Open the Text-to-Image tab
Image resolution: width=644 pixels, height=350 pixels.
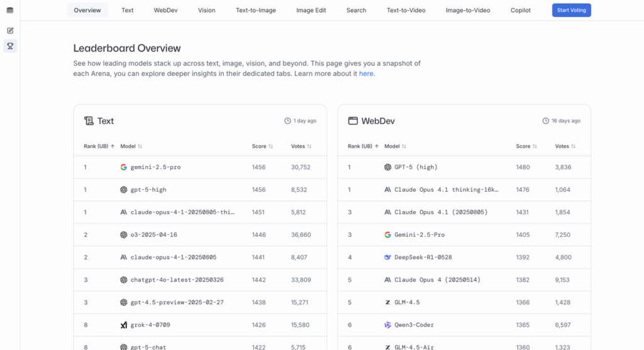tap(256, 10)
